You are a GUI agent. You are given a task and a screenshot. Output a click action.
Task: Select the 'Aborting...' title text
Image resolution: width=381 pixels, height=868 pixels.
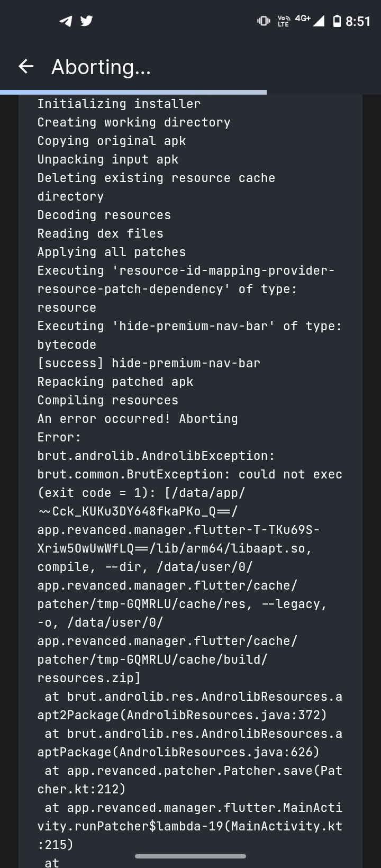[101, 67]
